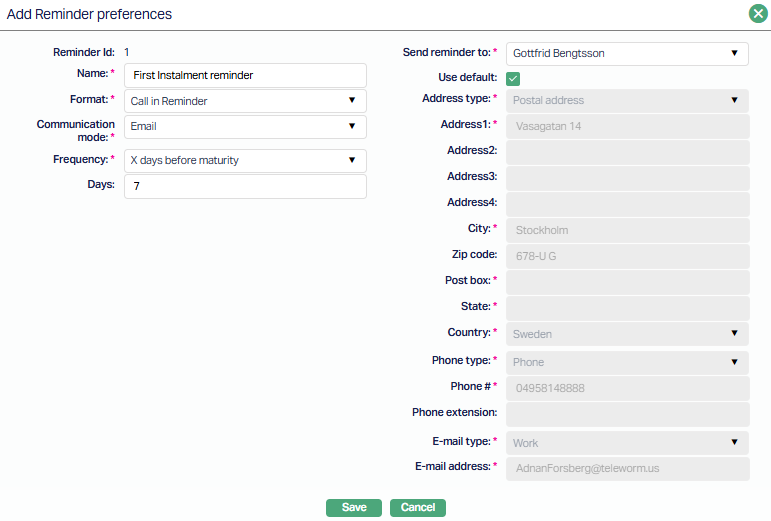This screenshot has width=771, height=521.
Task: Open the Phone type dropdown
Action: pyautogui.click(x=627, y=363)
